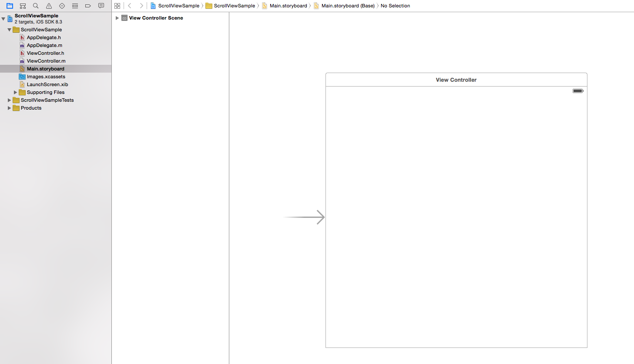Navigate forward using the next arrow
Image resolution: width=634 pixels, height=364 pixels.
coord(141,6)
